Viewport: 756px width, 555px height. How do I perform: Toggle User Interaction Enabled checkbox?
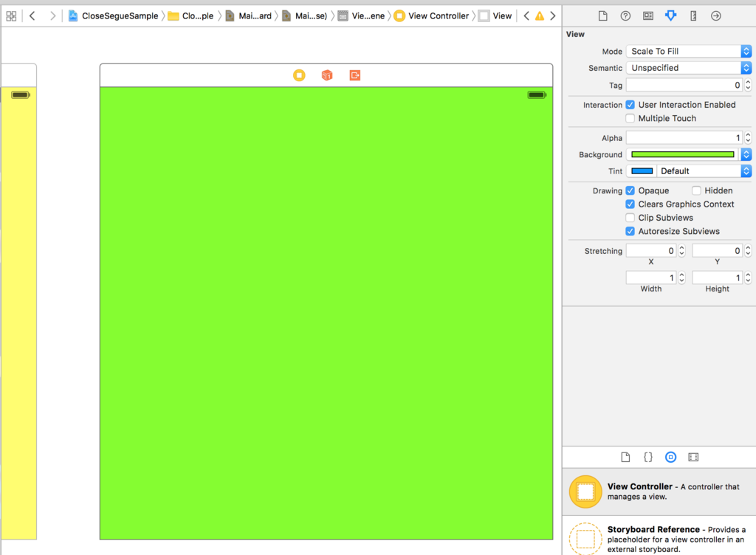tap(630, 105)
